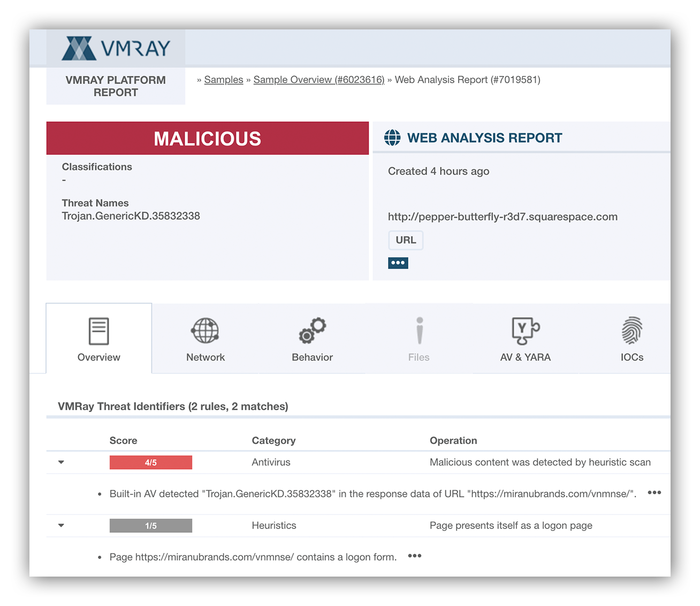The image size is (700, 606).
Task: Click the Heuristics category cell
Action: tap(274, 525)
